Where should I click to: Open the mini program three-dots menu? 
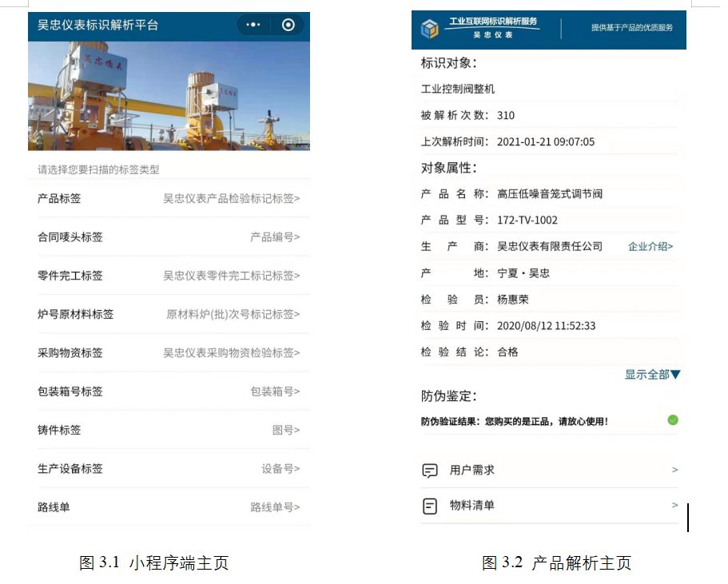(253, 25)
